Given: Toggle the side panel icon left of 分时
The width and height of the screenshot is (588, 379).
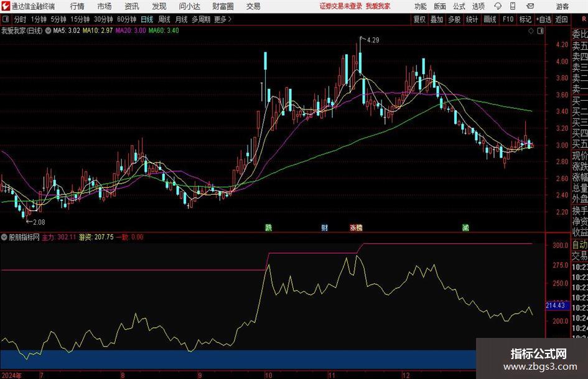Looking at the screenshot, I should pyautogui.click(x=6, y=19).
